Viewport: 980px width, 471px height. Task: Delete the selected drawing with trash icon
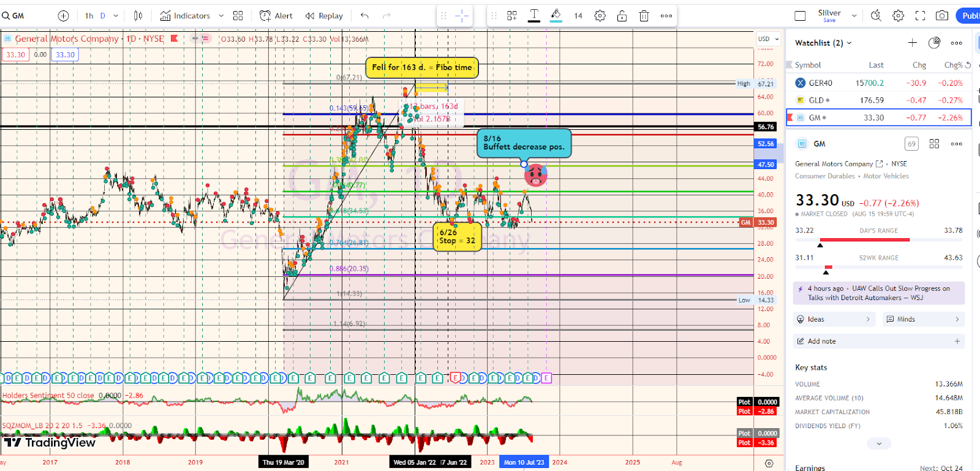pyautogui.click(x=644, y=16)
